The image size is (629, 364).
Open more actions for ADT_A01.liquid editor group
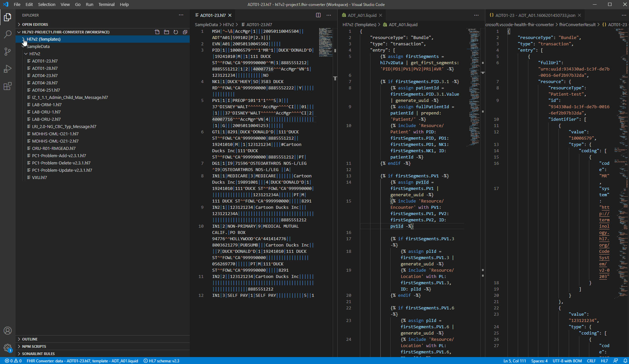(x=476, y=15)
